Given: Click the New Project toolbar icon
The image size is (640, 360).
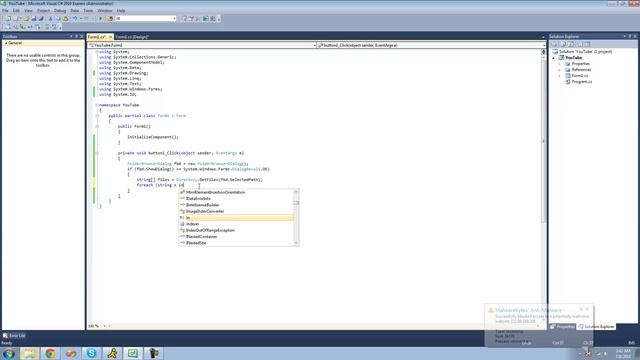Looking at the screenshot, I should click(x=9, y=19).
